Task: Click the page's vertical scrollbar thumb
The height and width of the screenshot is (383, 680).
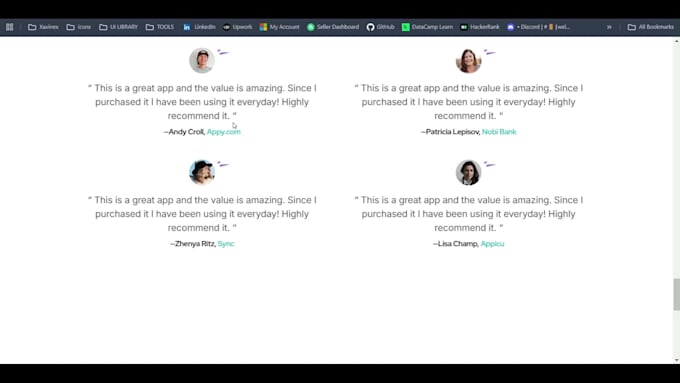Action: point(677,295)
